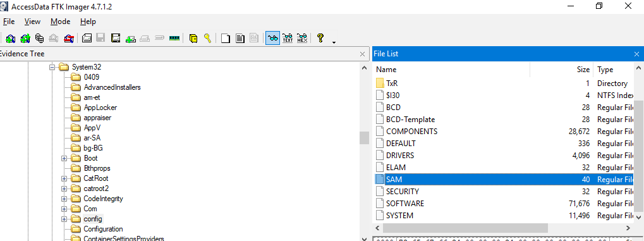Select the AdvancedInstallers folder
The height and width of the screenshot is (241, 644).
(112, 87)
